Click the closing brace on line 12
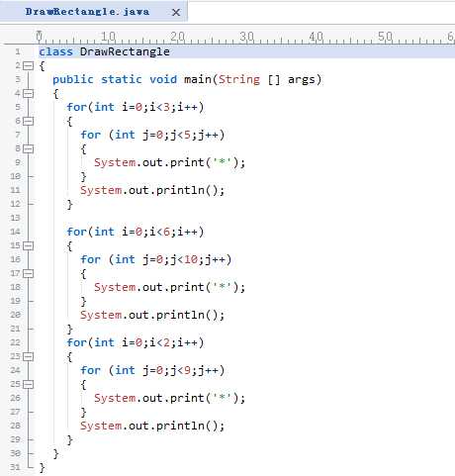This screenshot has width=455, height=476. tap(70, 205)
